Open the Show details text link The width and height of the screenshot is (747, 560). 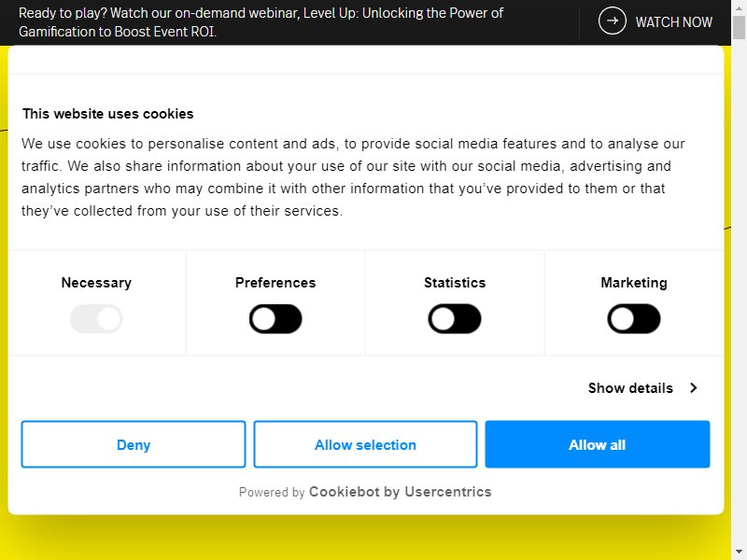[x=630, y=388]
